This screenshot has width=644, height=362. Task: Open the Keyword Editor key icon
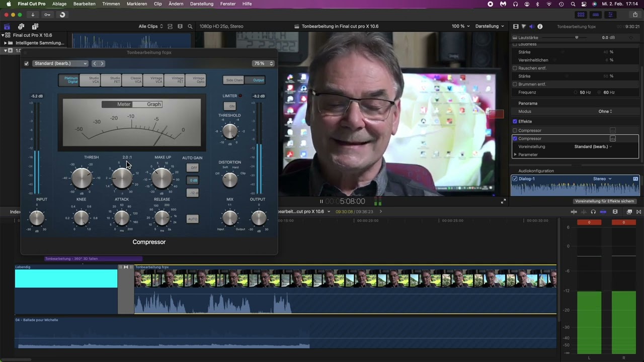[47, 15]
